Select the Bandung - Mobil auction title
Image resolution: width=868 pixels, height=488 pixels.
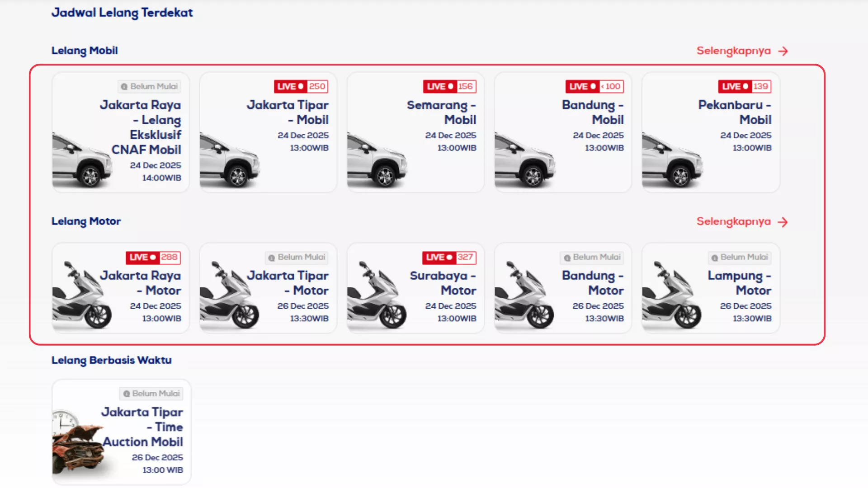click(x=593, y=112)
